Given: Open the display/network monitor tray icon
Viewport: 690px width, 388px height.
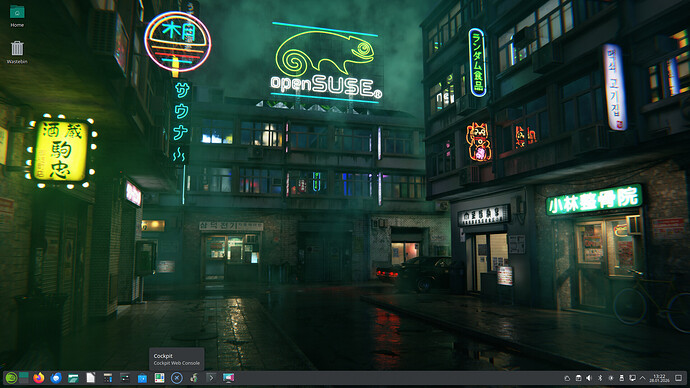Looking at the screenshot, I should tap(632, 378).
